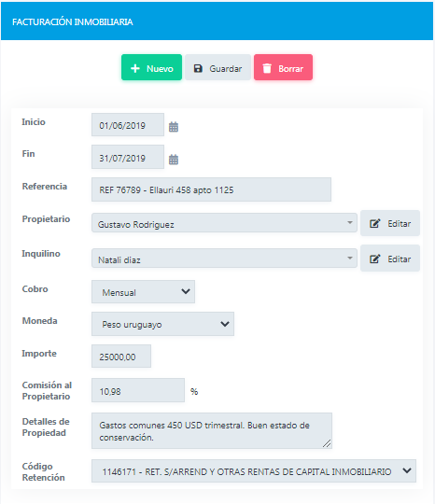Focus the Comisión al Propietario percentage field

tap(138, 390)
